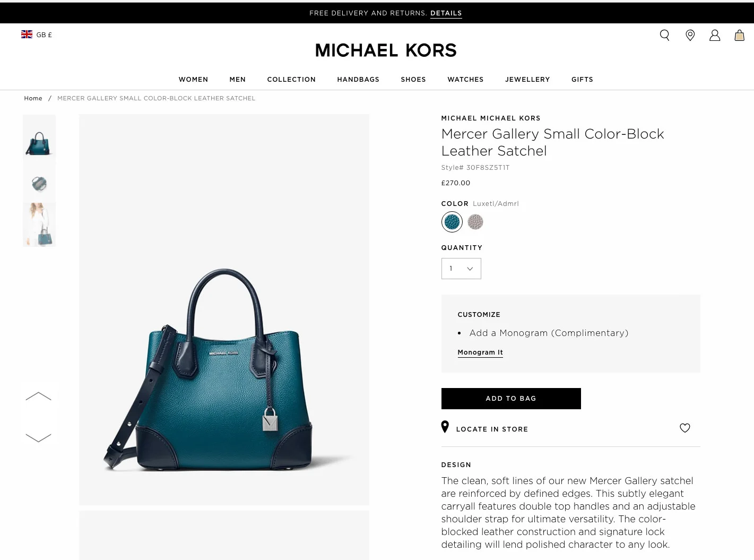This screenshot has height=560, width=754.
Task: Click the Add to Bag button
Action: [511, 399]
